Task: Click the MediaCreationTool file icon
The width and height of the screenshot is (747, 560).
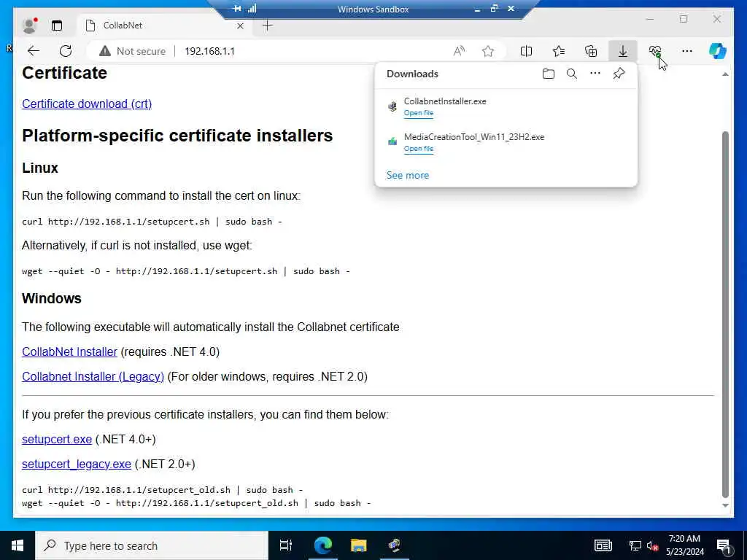Action: coord(392,141)
